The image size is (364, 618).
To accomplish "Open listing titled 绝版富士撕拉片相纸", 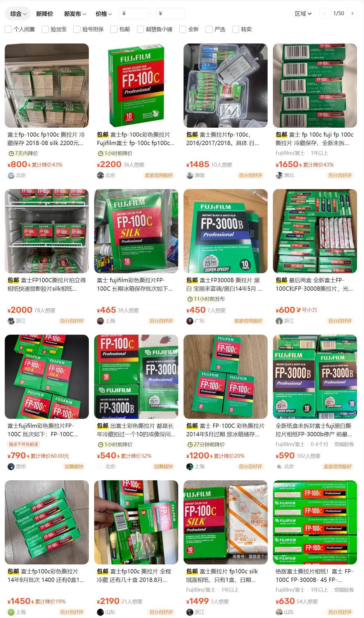I will pos(314,576).
